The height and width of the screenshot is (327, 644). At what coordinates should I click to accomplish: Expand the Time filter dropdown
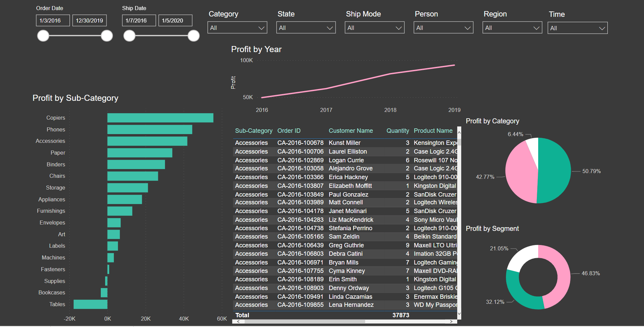tap(577, 28)
